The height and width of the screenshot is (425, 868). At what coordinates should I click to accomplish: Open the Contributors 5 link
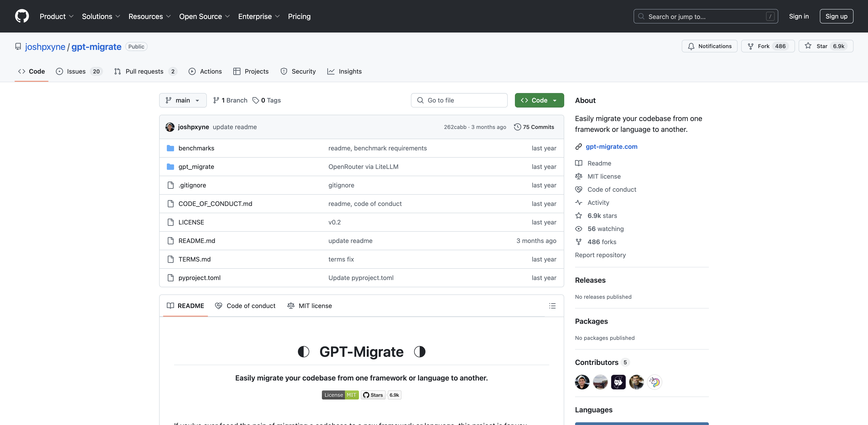coord(602,362)
